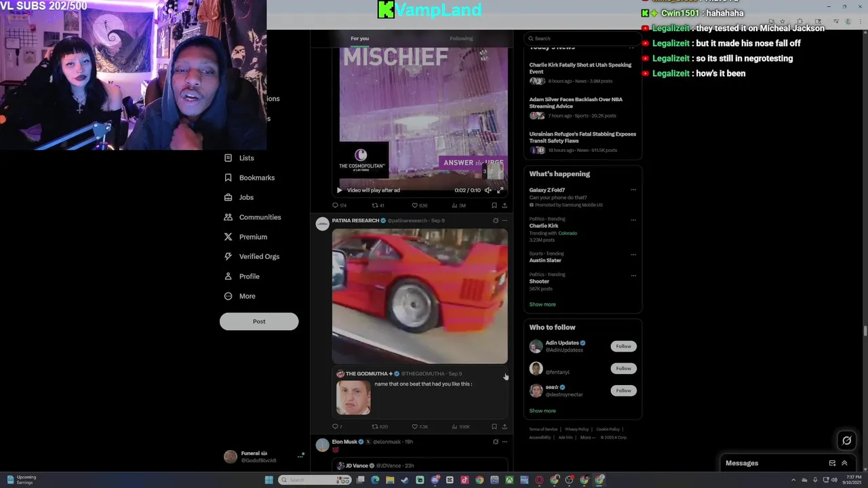The width and height of the screenshot is (868, 488).
Task: Open Bookmarks in the left sidebar
Action: point(249,178)
